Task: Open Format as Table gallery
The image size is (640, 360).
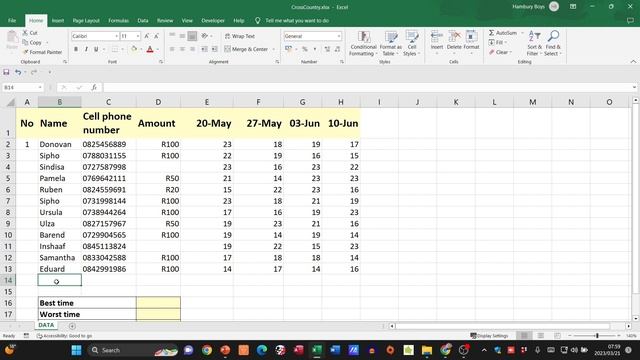Action: pos(391,43)
